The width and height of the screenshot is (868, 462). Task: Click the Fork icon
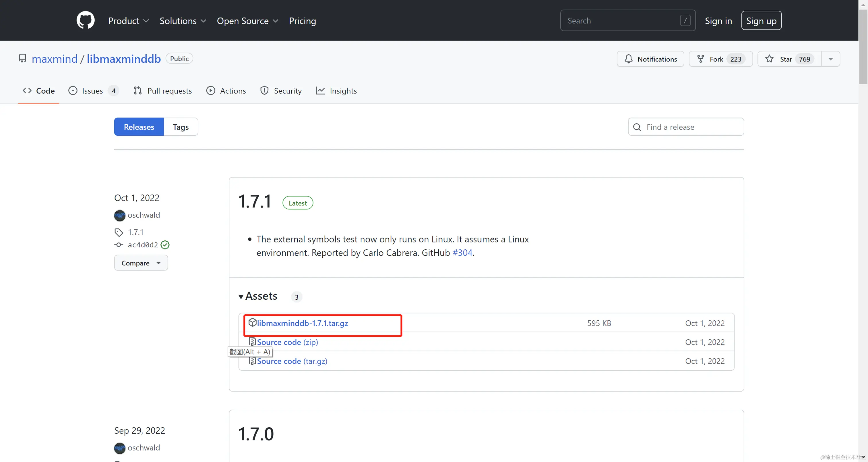pyautogui.click(x=701, y=59)
